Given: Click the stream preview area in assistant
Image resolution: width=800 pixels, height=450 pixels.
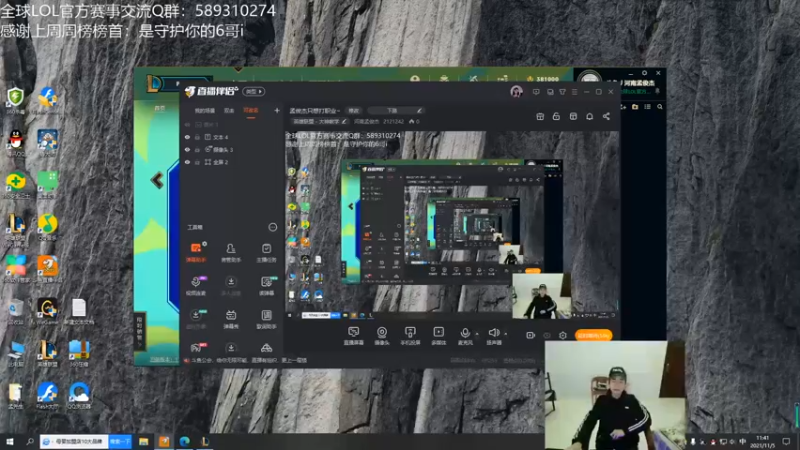Looking at the screenshot, I should click(452, 224).
